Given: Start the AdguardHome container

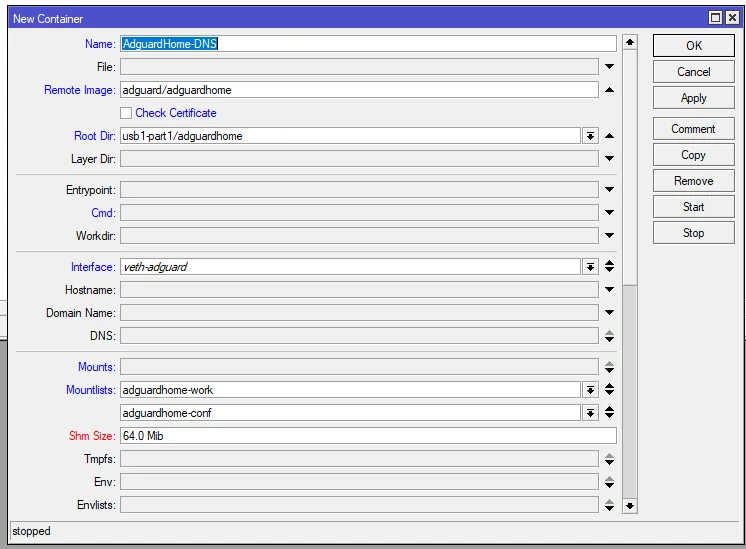Looking at the screenshot, I should coord(693,207).
